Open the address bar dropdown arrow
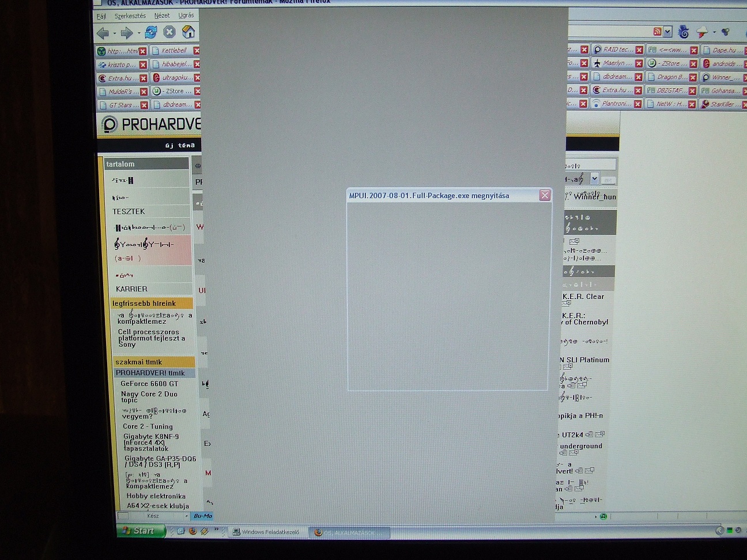The image size is (747, 560). [x=667, y=32]
